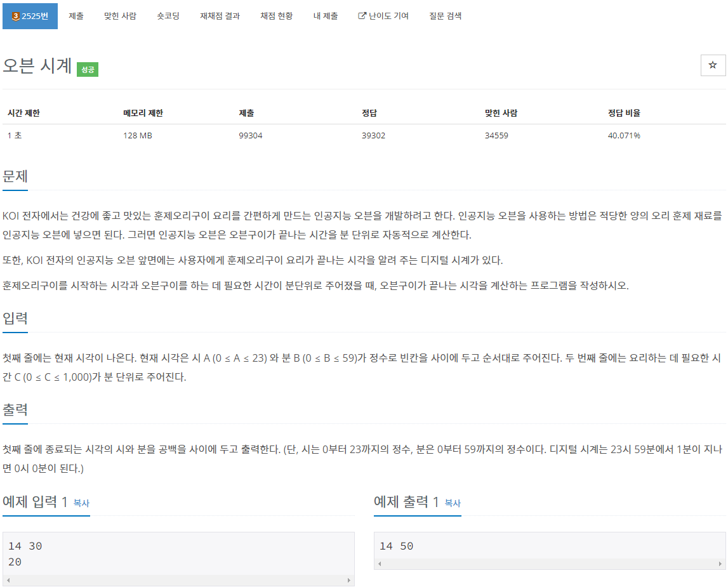Click the submission count 99304
The height and width of the screenshot is (587, 728).
click(x=251, y=136)
